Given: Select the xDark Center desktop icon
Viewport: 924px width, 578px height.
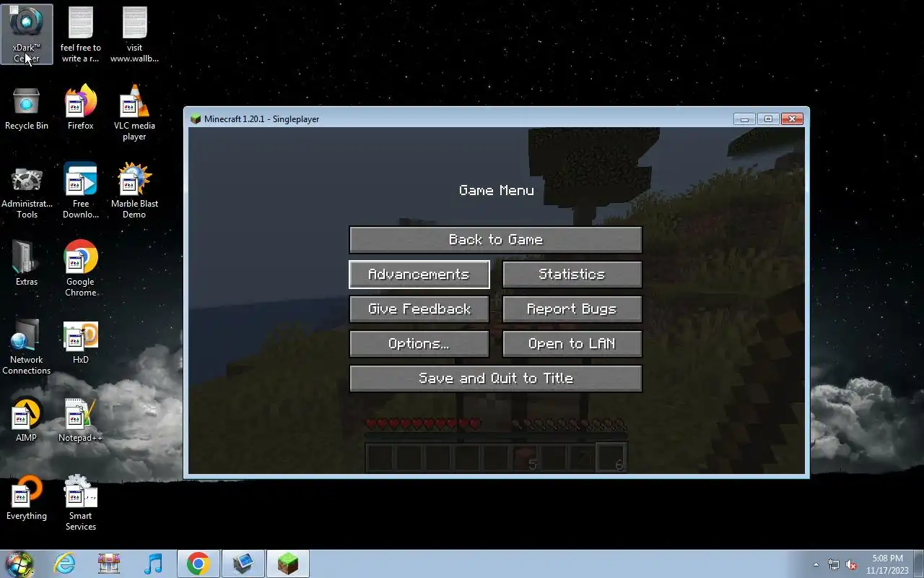Looking at the screenshot, I should [27, 34].
